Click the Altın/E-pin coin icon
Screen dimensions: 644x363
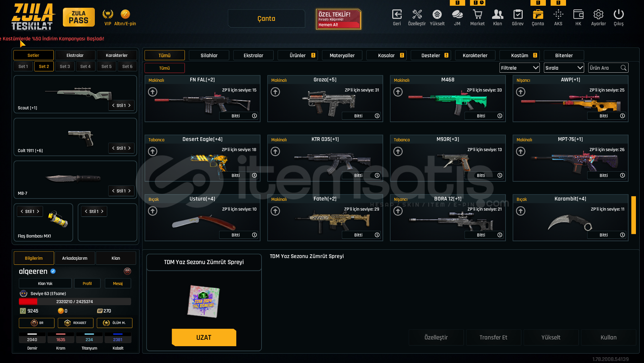(125, 14)
